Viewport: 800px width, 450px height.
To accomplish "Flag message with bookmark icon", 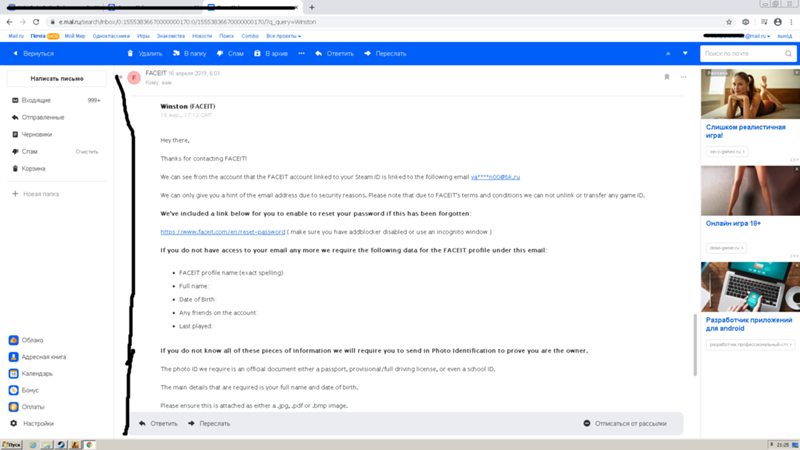I will (666, 77).
